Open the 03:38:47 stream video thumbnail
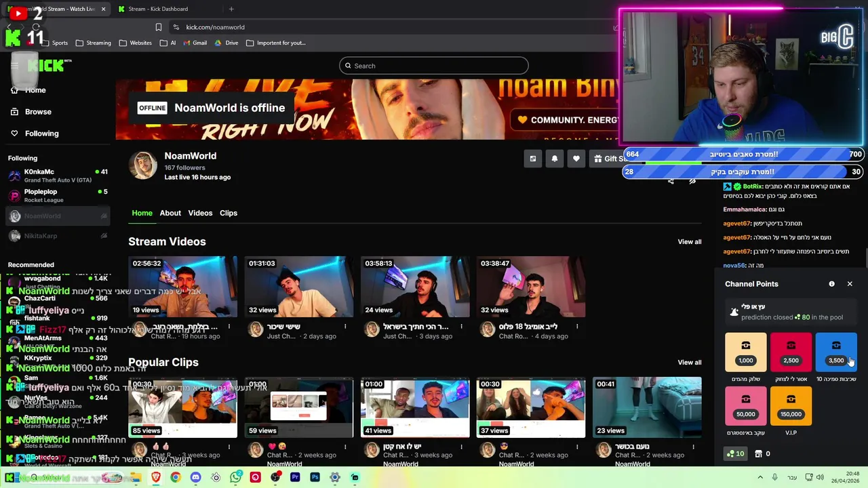The image size is (868, 488). [x=531, y=287]
